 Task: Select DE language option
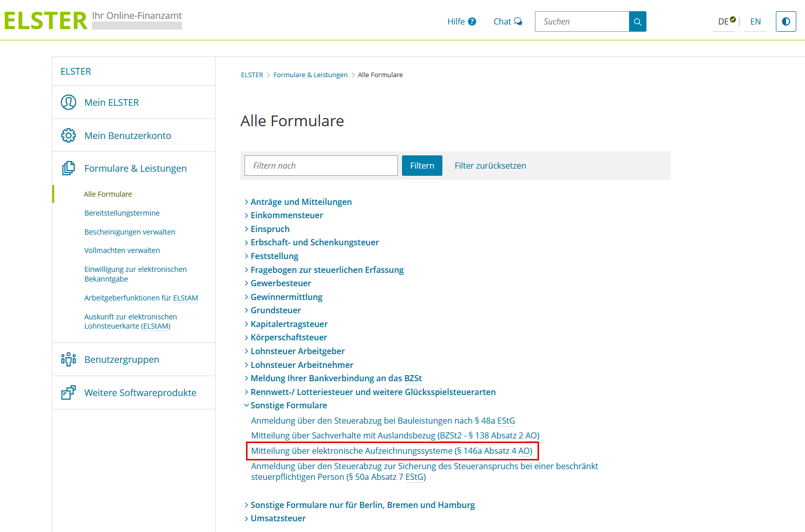tap(723, 21)
